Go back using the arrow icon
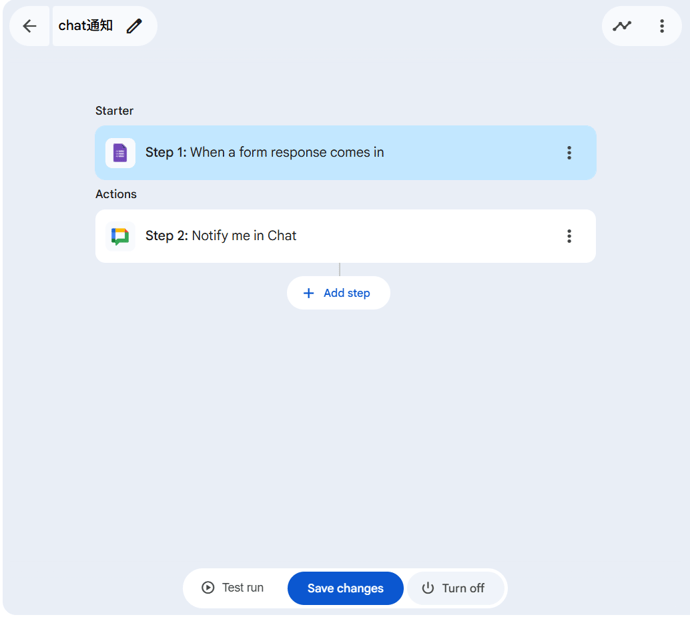The image size is (690, 617). [29, 26]
